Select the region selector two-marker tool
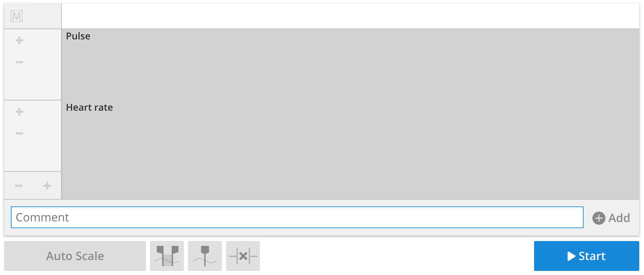The width and height of the screenshot is (644, 275). (x=167, y=256)
